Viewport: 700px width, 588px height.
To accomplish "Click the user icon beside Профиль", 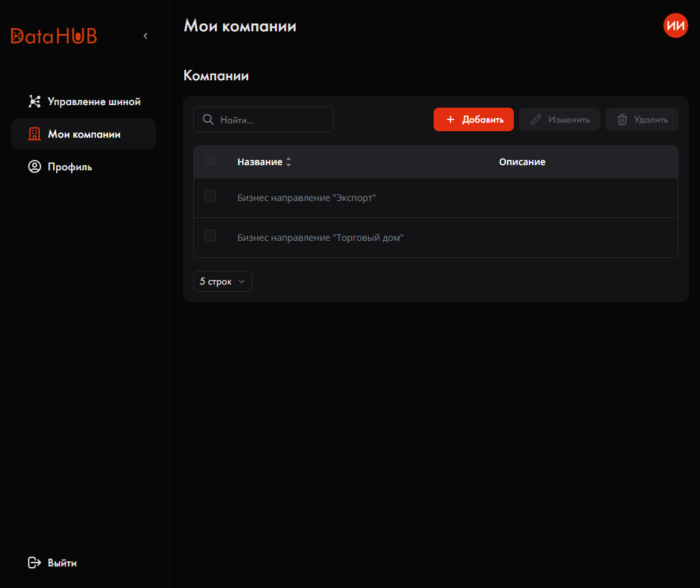I will pyautogui.click(x=35, y=166).
